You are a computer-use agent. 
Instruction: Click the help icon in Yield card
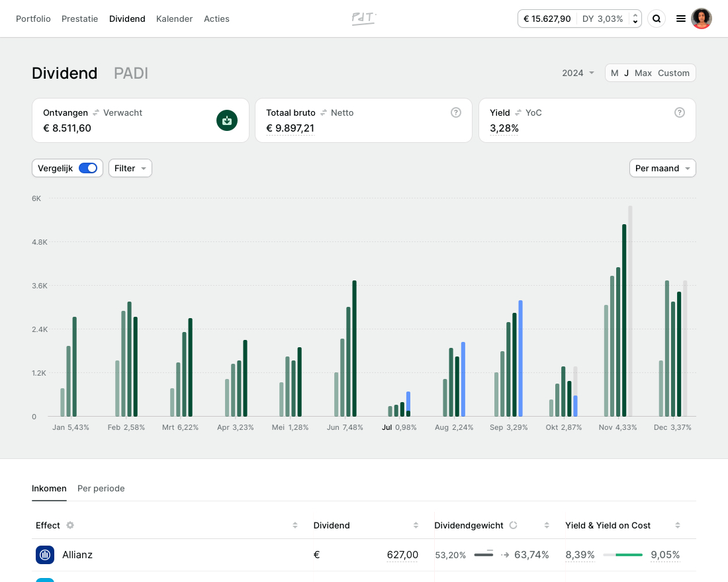coord(679,112)
